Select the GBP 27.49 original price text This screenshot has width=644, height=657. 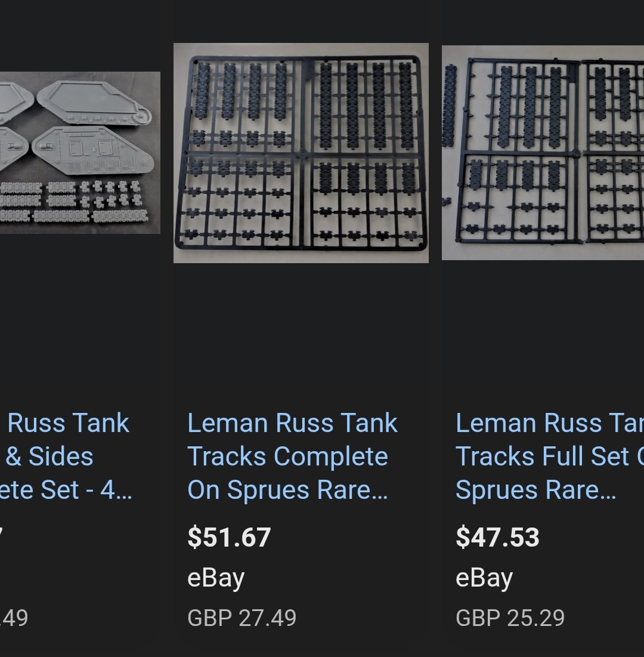[241, 618]
